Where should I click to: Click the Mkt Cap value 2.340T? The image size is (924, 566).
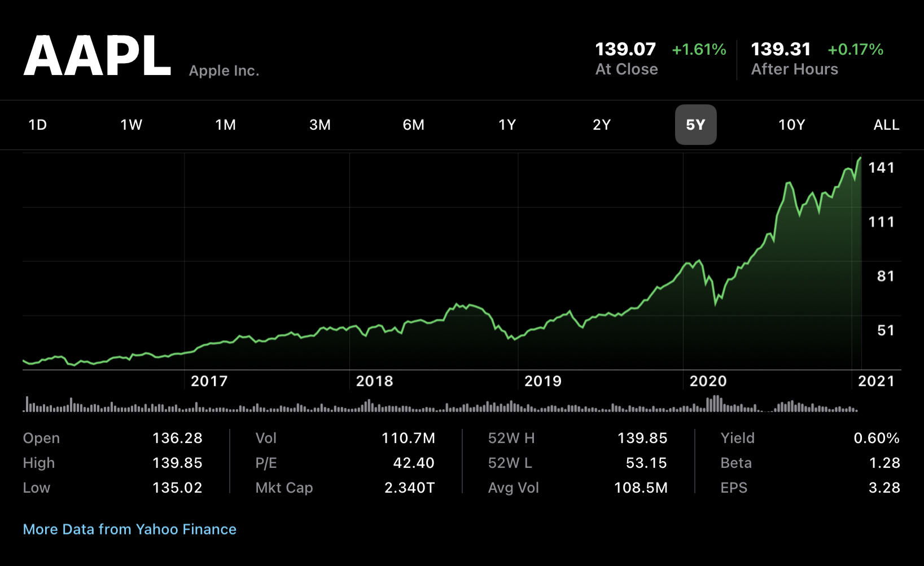[x=409, y=488]
